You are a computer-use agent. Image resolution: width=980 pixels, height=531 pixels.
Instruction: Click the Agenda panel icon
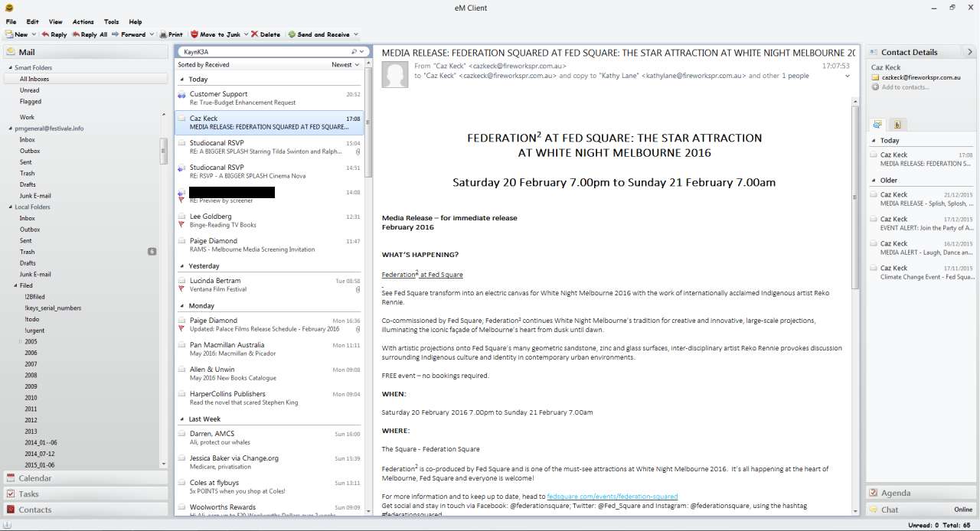[874, 494]
